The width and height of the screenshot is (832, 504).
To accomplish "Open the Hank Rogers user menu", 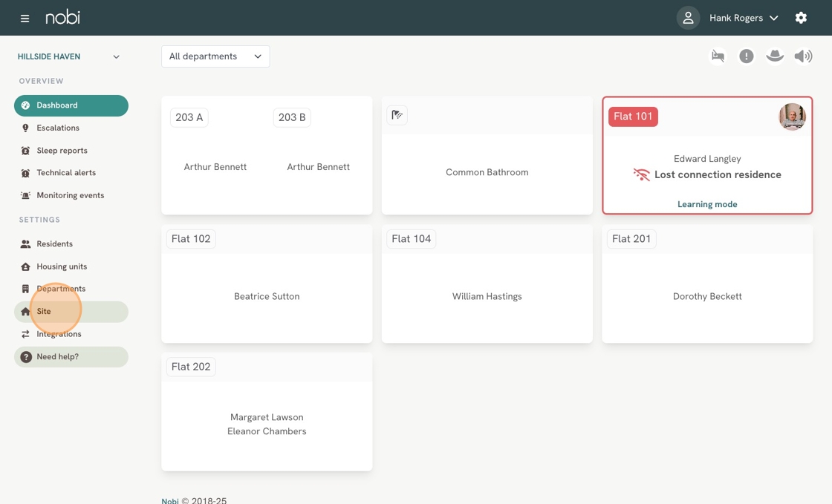I will pos(744,18).
